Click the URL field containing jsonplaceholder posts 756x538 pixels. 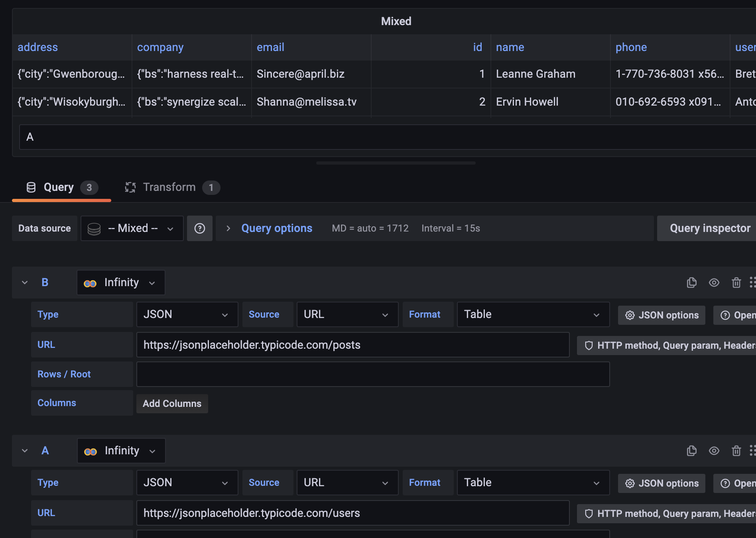[x=353, y=345]
